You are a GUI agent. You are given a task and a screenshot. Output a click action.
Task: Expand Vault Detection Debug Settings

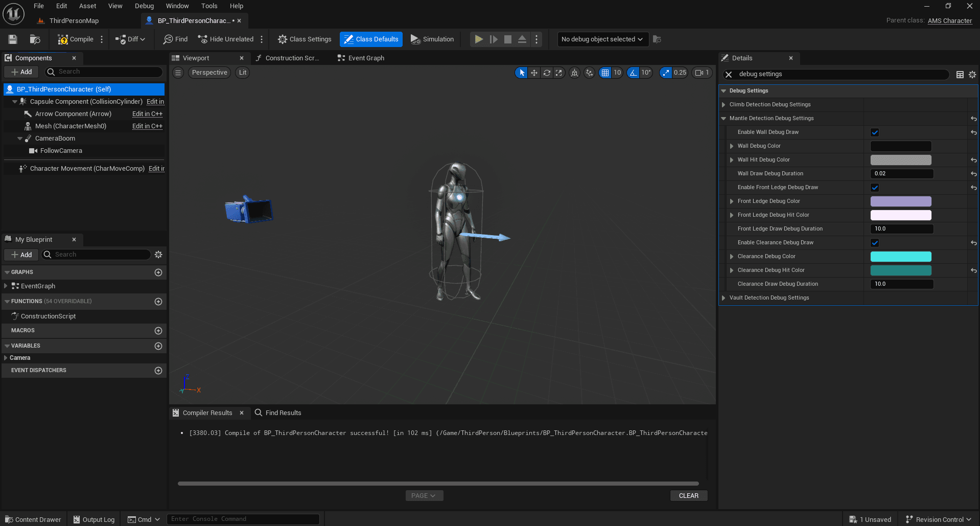[x=724, y=298]
